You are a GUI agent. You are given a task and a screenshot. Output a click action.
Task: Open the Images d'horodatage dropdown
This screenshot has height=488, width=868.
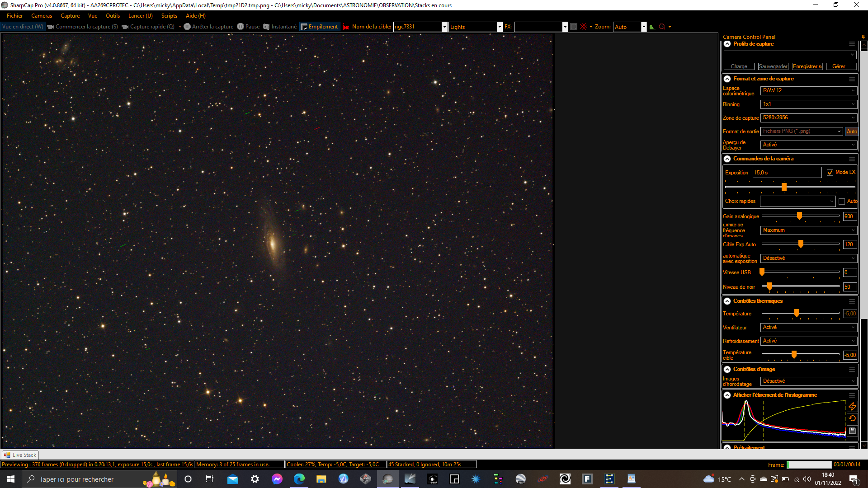809,381
